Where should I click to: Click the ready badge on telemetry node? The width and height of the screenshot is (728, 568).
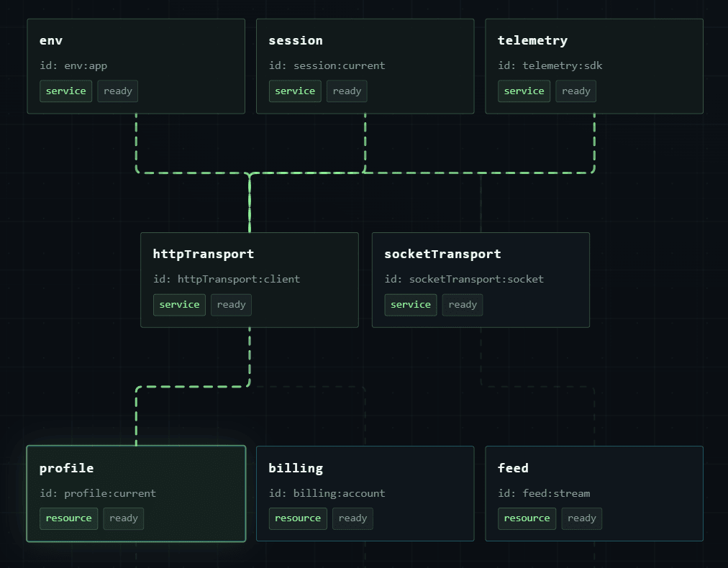click(576, 91)
